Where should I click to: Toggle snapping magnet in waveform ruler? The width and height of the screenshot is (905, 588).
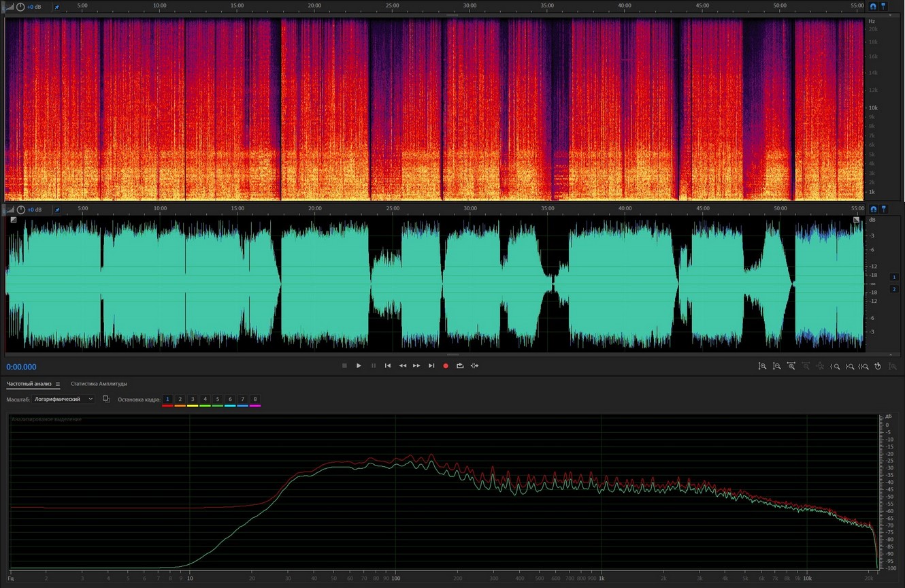tap(873, 210)
